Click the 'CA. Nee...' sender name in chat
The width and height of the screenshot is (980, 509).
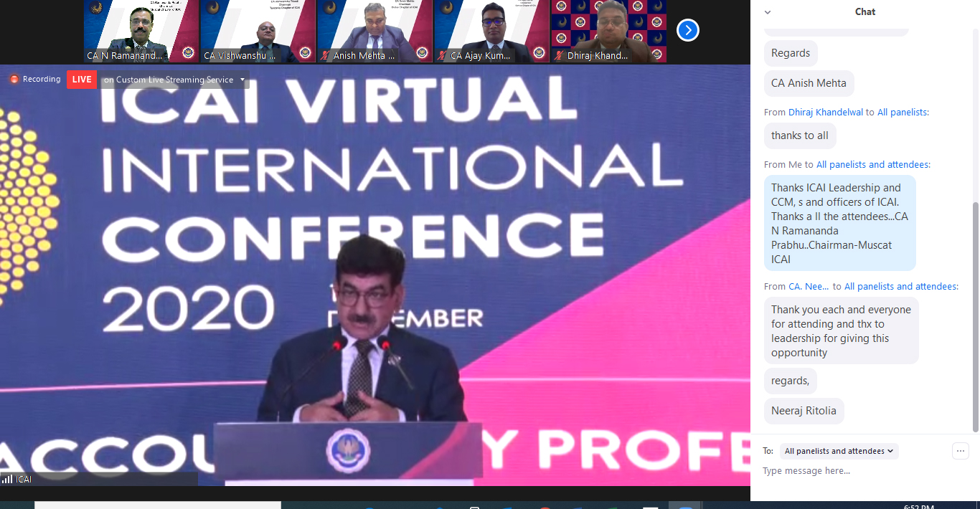(809, 286)
